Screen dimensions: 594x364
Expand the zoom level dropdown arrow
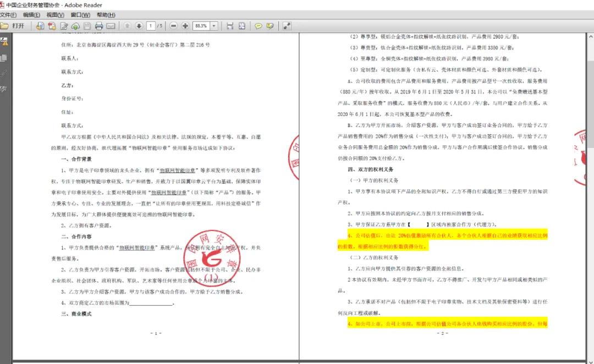point(214,26)
